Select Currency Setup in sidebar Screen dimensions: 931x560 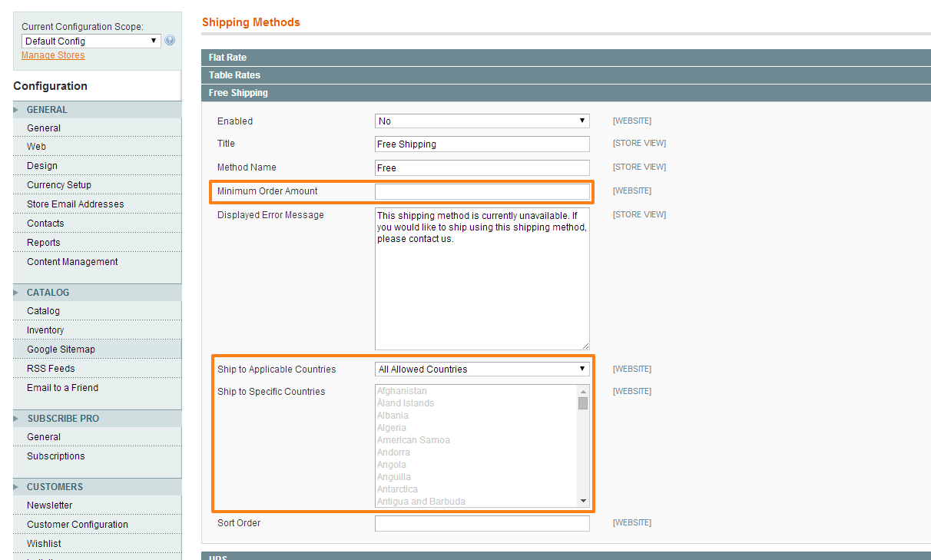[x=59, y=185]
